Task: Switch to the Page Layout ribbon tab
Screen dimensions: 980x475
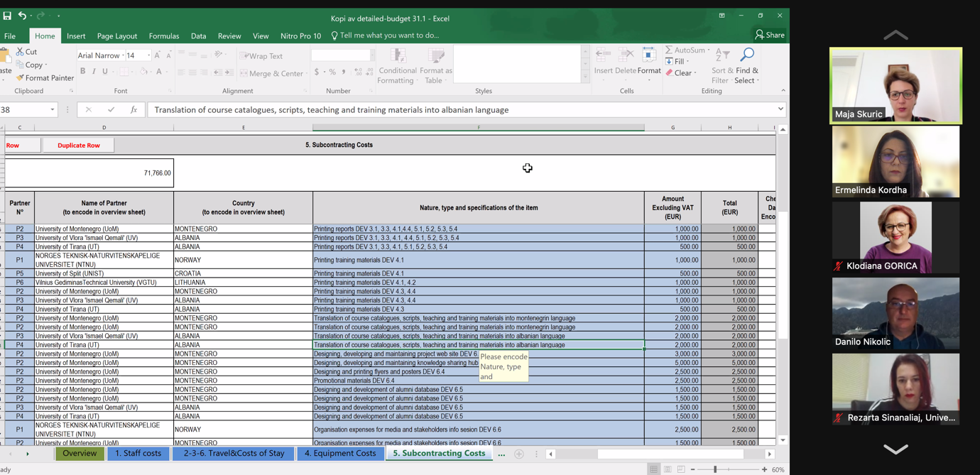Action: pyautogui.click(x=117, y=36)
